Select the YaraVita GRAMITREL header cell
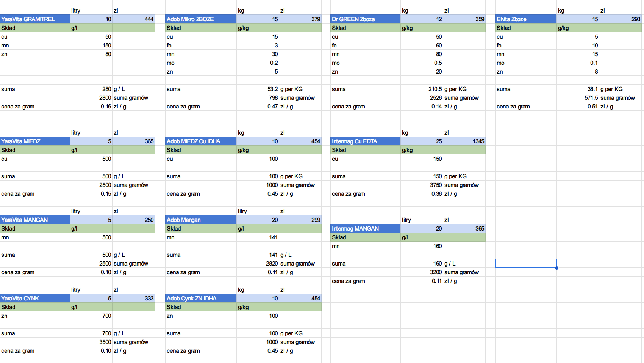Image resolution: width=644 pixels, height=363 pixels. pos(35,19)
